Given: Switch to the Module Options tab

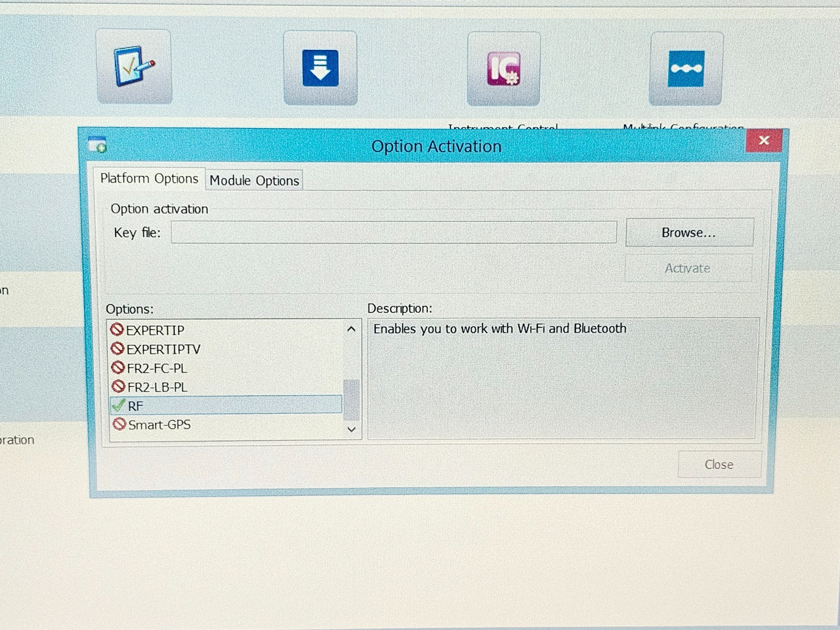Looking at the screenshot, I should click(x=254, y=180).
